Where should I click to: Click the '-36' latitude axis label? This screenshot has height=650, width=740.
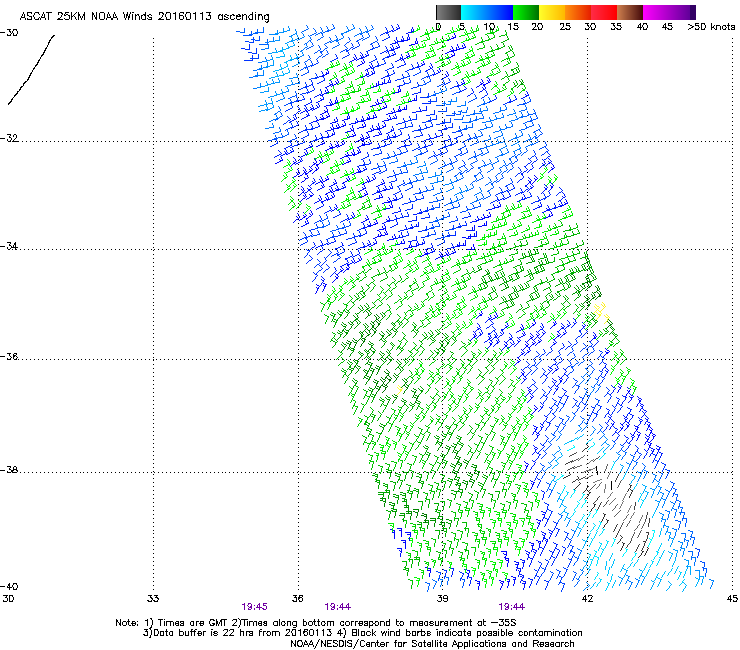[9, 356]
